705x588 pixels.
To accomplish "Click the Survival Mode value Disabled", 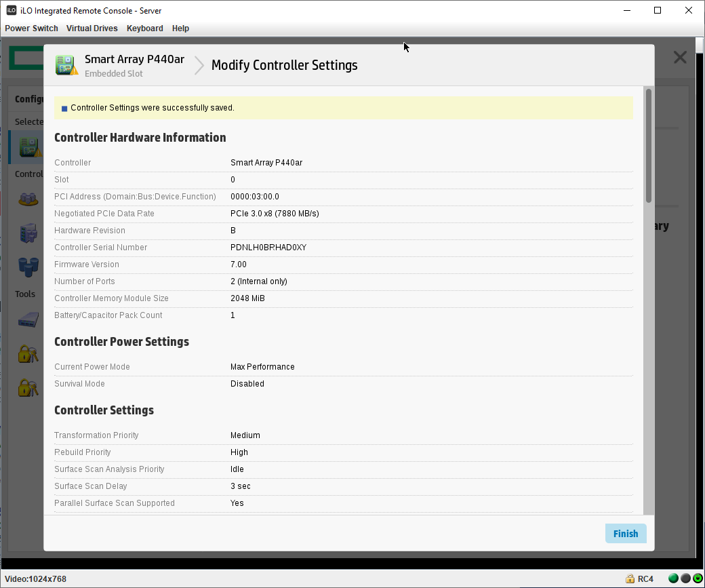I will 247,384.
